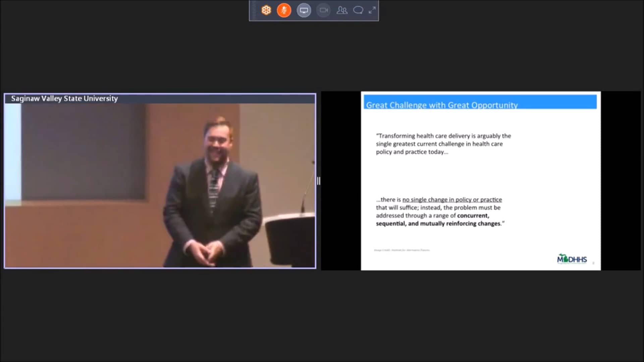Click the Saginaw Valley State University title bar
644x362 pixels.
(64, 98)
